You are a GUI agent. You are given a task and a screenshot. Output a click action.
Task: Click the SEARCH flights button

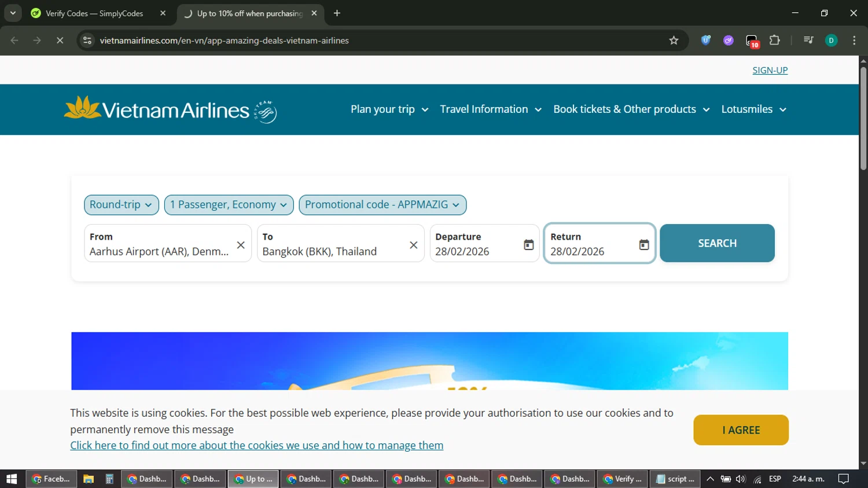coord(717,243)
